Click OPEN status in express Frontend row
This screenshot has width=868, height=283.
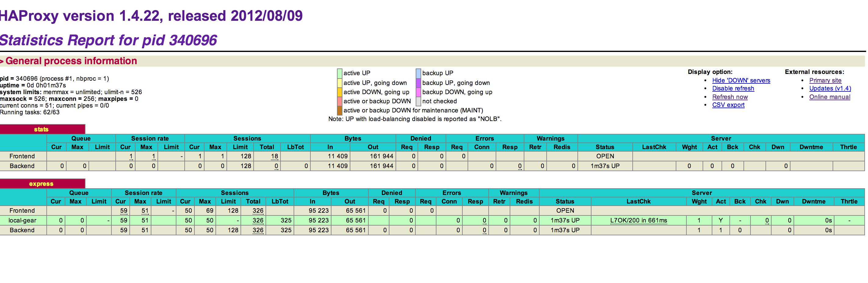pos(565,211)
